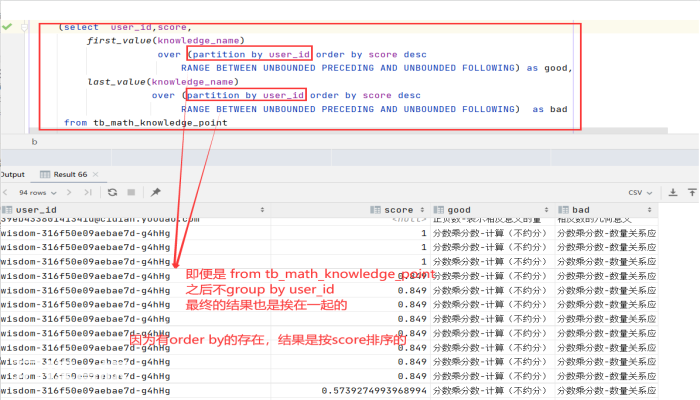Click the upload arrow icon beside export
Screen dimensions: 700x400
(x=692, y=192)
